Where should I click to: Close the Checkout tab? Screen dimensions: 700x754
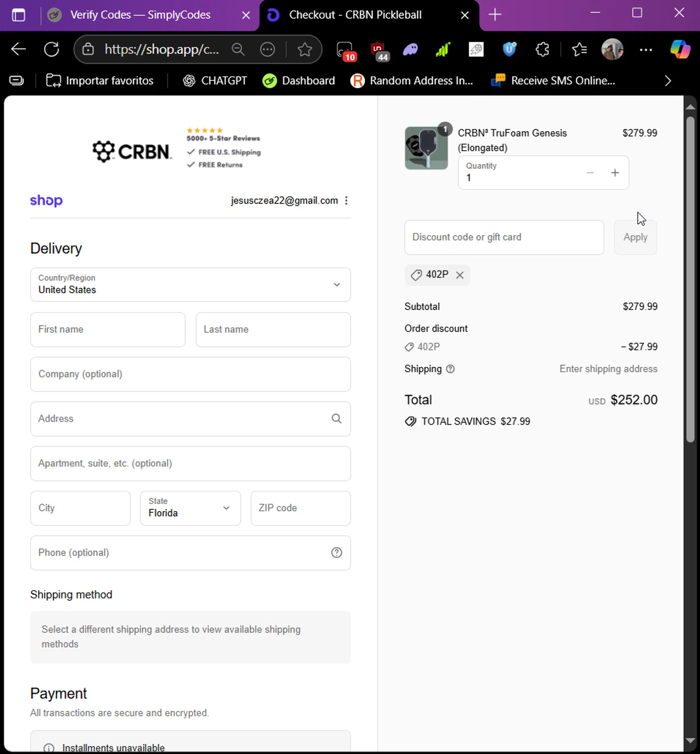point(465,15)
